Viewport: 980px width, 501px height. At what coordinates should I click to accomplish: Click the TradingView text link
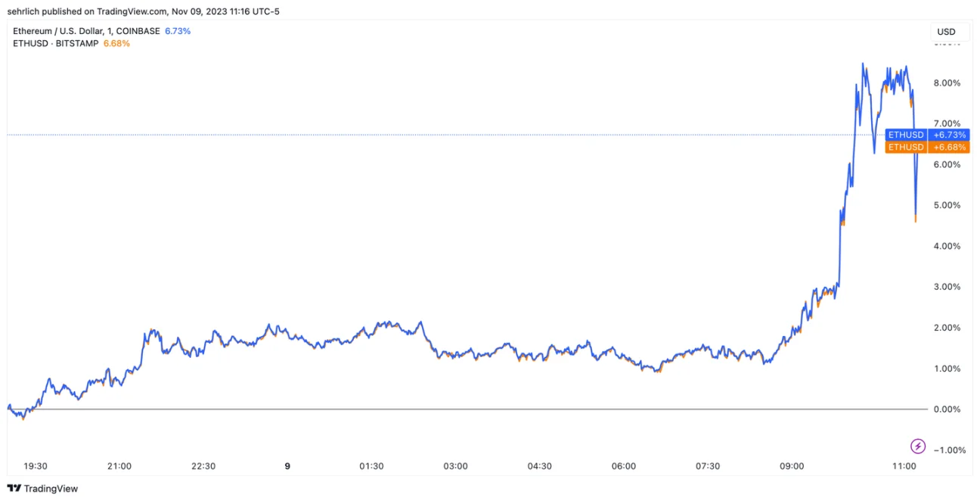(51, 489)
